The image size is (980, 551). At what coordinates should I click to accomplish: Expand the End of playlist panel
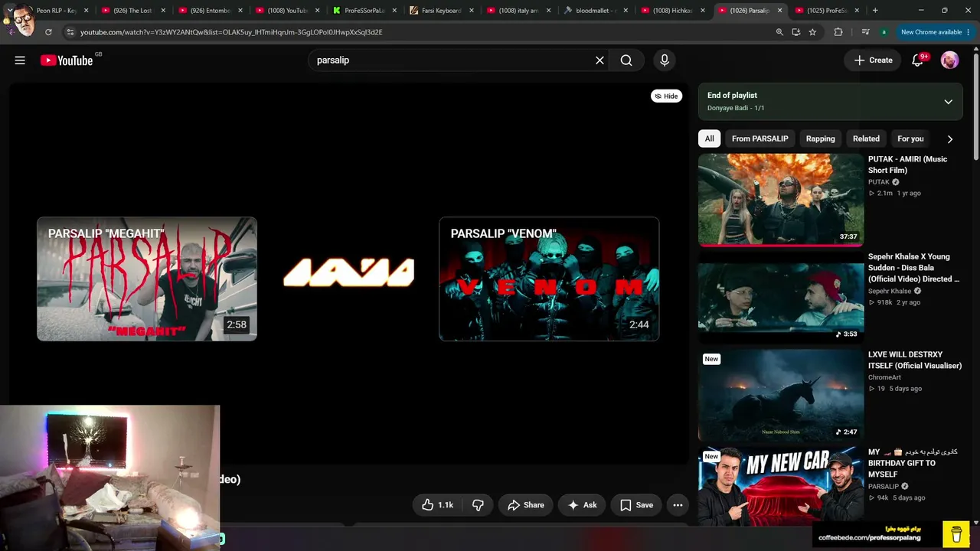(x=948, y=102)
